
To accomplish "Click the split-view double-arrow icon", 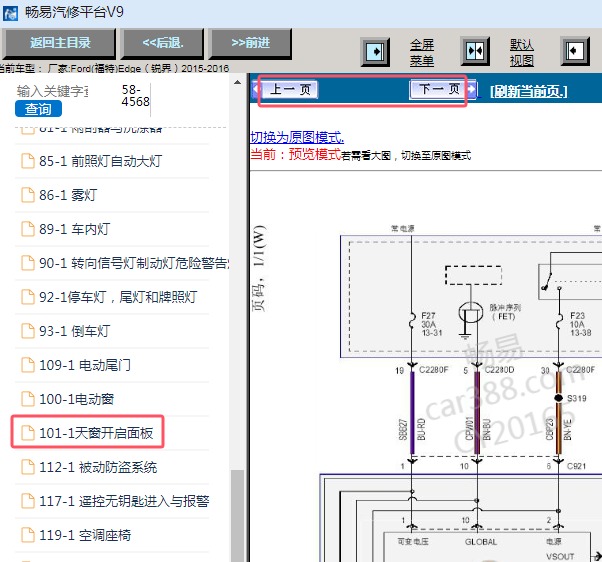I will [475, 51].
